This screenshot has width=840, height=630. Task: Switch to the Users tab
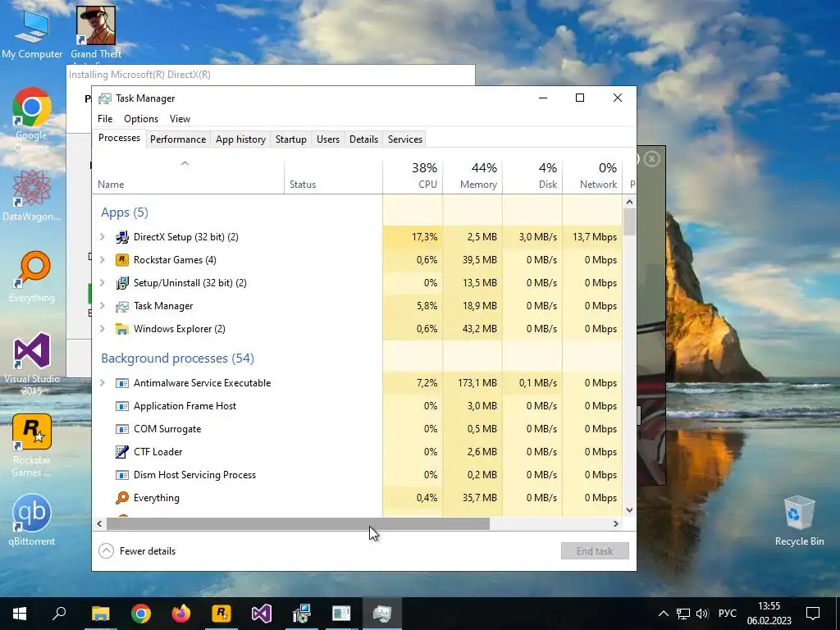(x=328, y=139)
